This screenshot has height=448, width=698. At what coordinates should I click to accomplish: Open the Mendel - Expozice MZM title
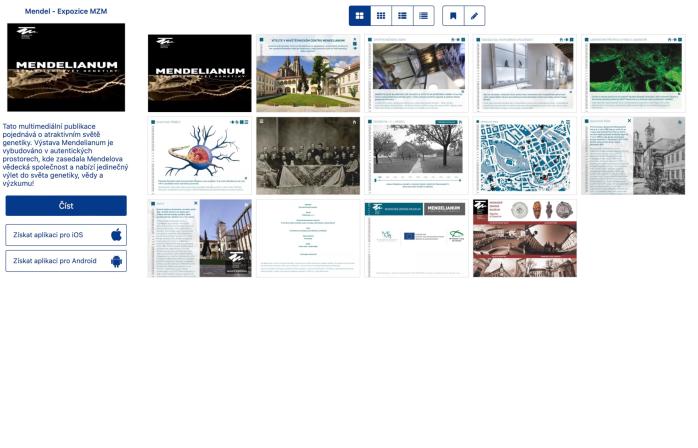[66, 11]
